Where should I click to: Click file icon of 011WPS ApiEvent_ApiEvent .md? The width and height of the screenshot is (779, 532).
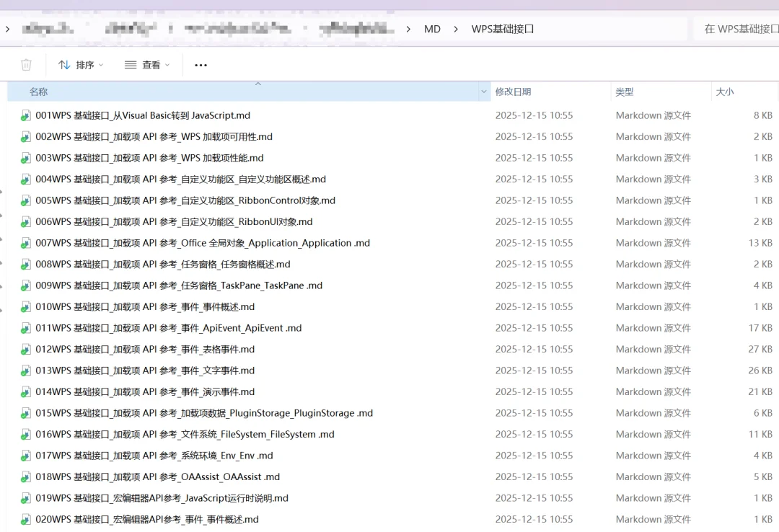(x=26, y=328)
